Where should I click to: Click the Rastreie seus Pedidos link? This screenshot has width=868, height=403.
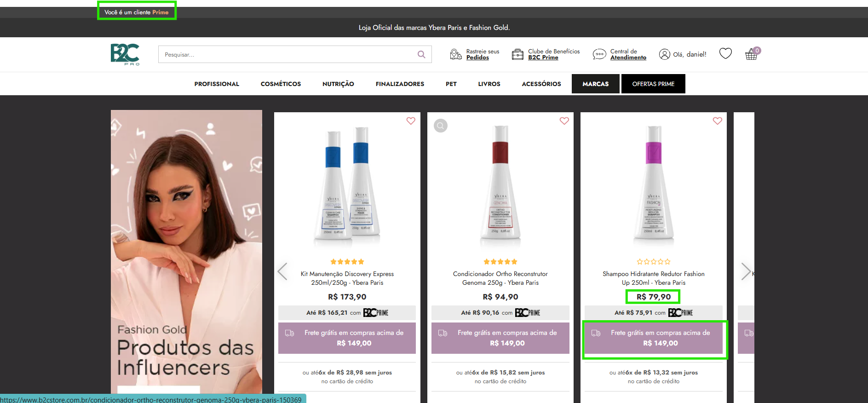point(483,54)
